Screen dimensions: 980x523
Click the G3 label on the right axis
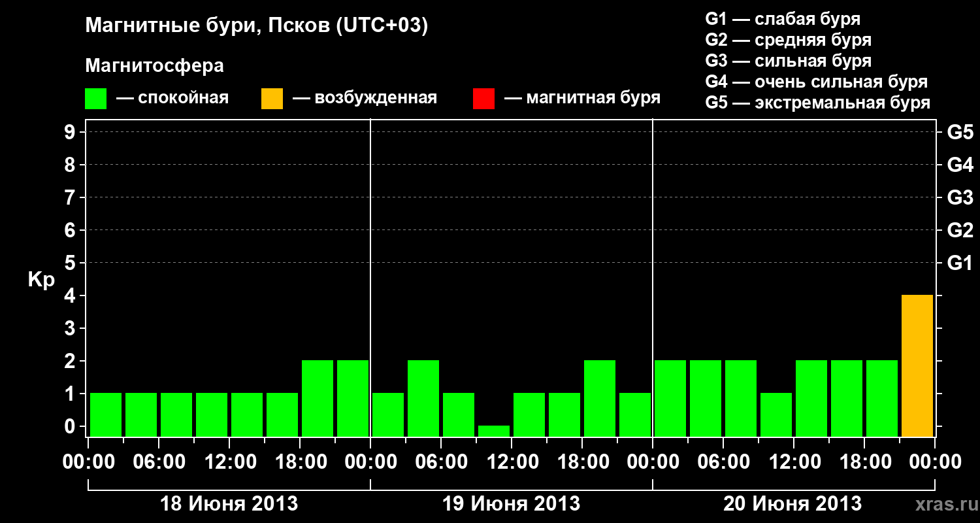(x=960, y=197)
